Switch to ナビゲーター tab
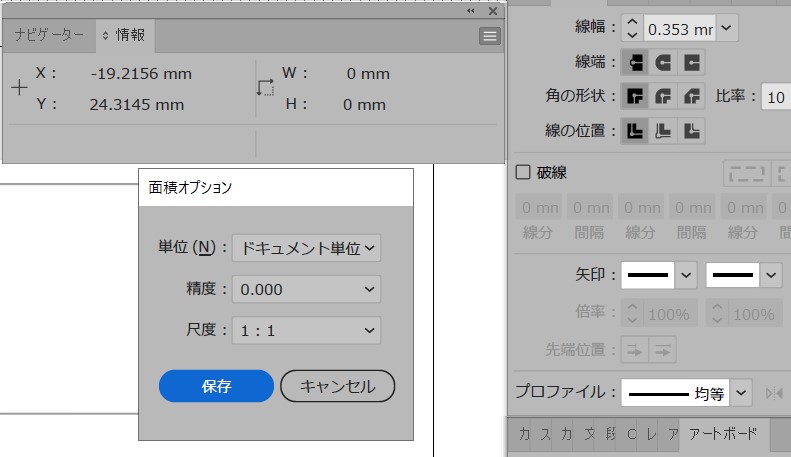Image resolution: width=791 pixels, height=457 pixels. 49,35
